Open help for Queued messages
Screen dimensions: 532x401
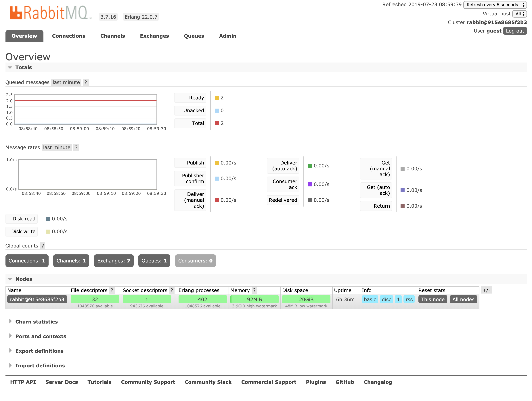coord(86,82)
